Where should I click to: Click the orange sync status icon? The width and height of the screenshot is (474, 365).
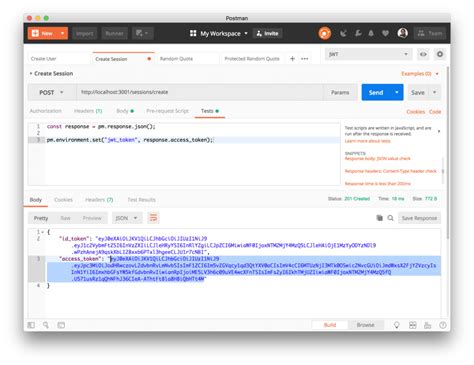click(324, 33)
